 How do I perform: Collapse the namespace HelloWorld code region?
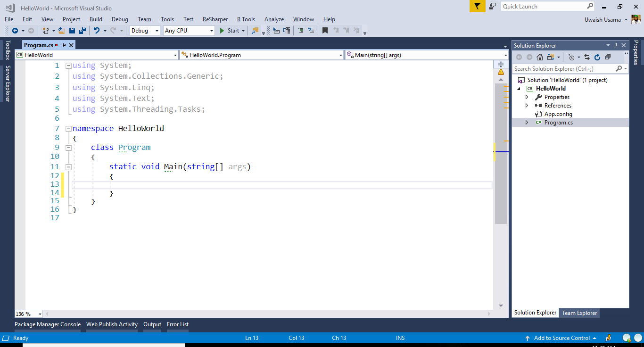point(68,128)
